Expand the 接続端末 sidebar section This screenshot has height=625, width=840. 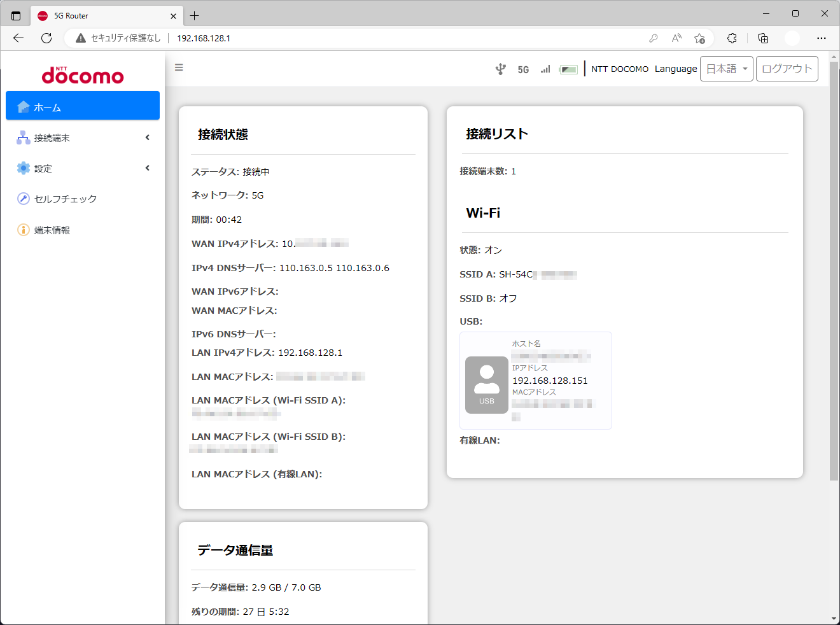147,137
